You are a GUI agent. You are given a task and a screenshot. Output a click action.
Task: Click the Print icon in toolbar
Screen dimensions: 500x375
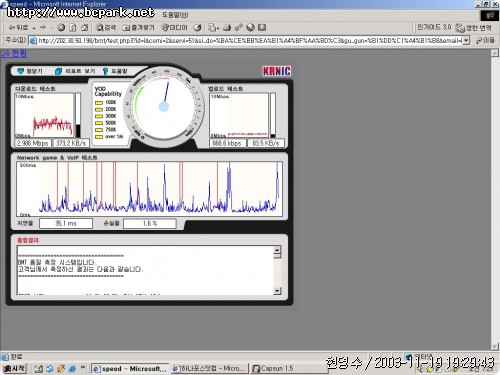(227, 28)
